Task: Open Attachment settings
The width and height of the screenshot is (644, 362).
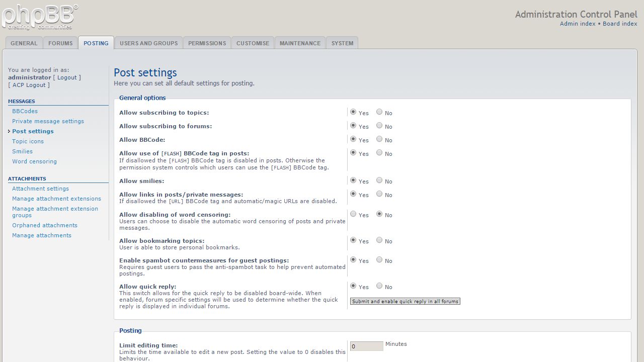Action: pyautogui.click(x=41, y=189)
